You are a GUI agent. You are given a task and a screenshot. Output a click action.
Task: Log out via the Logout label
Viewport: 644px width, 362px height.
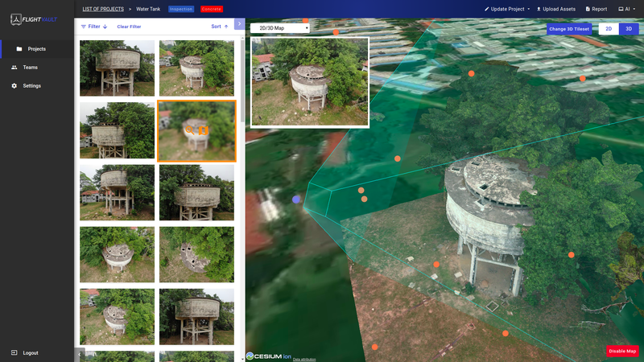point(31,353)
